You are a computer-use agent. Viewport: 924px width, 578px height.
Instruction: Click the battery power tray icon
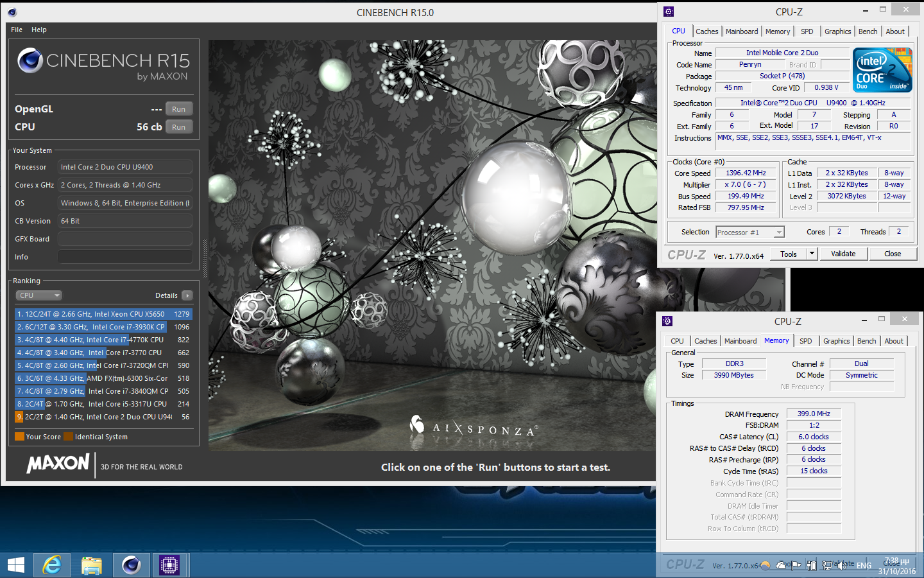point(812,565)
